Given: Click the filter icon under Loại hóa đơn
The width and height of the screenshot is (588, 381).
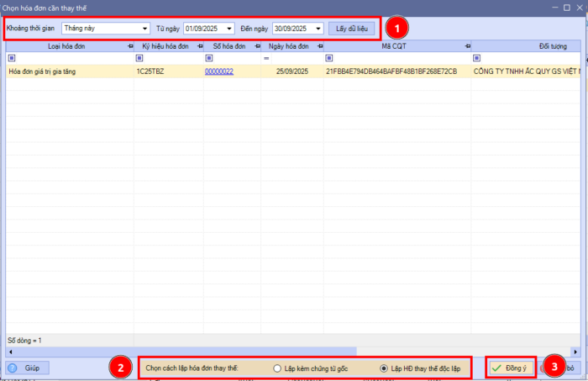Looking at the screenshot, I should click(11, 59).
